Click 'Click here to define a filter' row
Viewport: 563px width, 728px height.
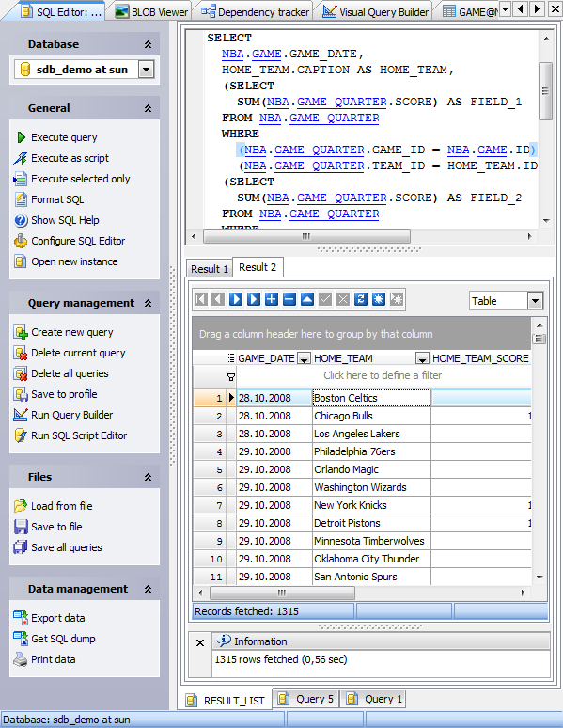[x=383, y=375]
